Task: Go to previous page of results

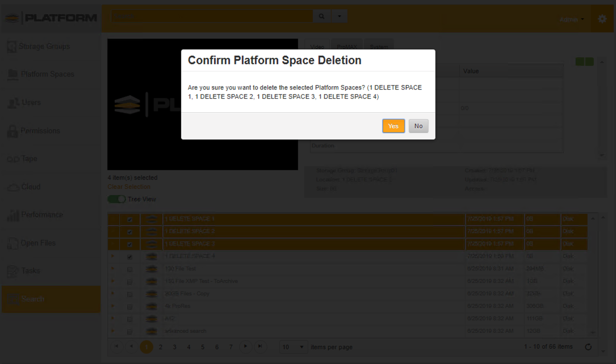Action: 131,346
